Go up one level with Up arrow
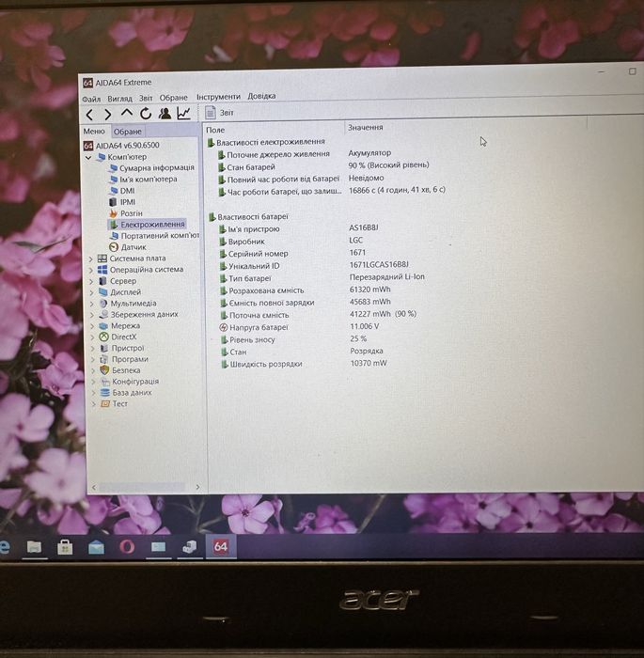This screenshot has width=644, height=658. (x=126, y=114)
